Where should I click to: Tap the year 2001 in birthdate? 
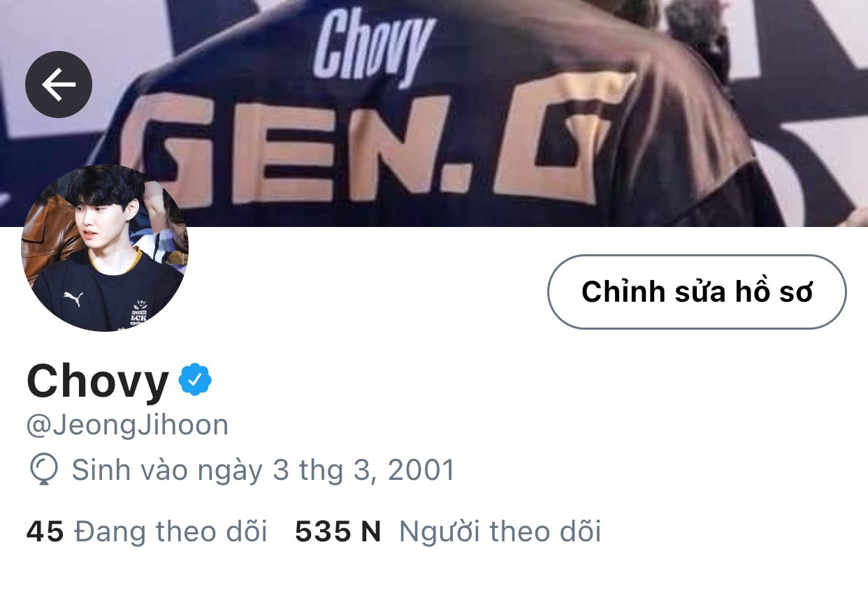pyautogui.click(x=421, y=470)
